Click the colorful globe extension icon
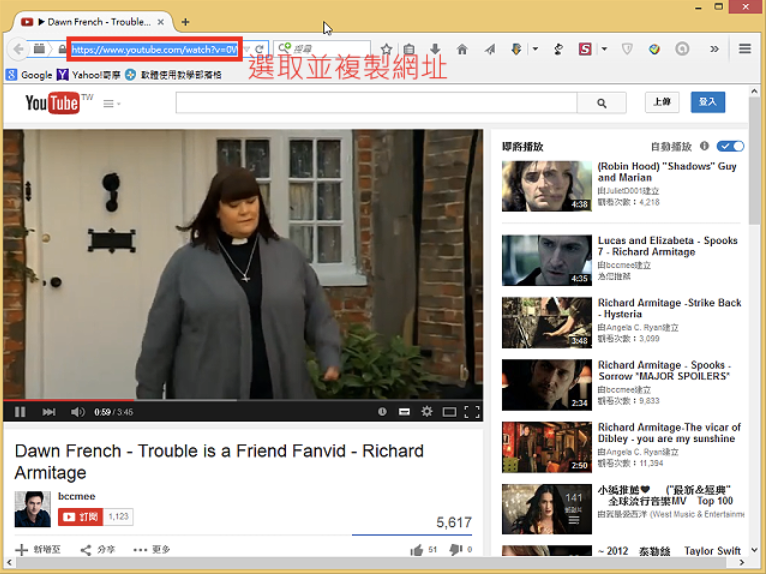The width and height of the screenshot is (766, 574). click(655, 49)
